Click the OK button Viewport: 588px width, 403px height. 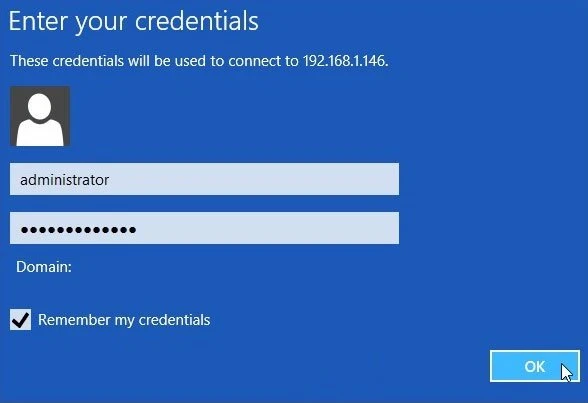click(x=535, y=366)
